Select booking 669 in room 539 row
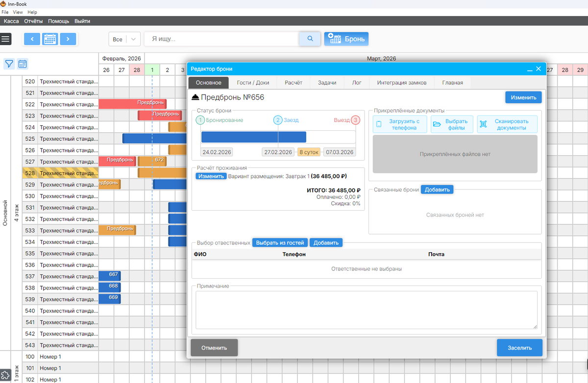 coord(110,299)
